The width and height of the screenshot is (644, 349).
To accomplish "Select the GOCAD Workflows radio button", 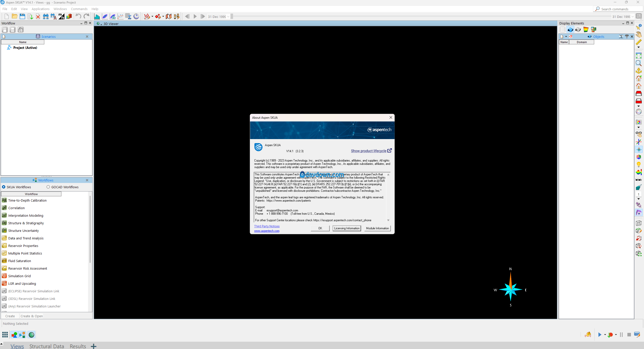I will point(48,187).
